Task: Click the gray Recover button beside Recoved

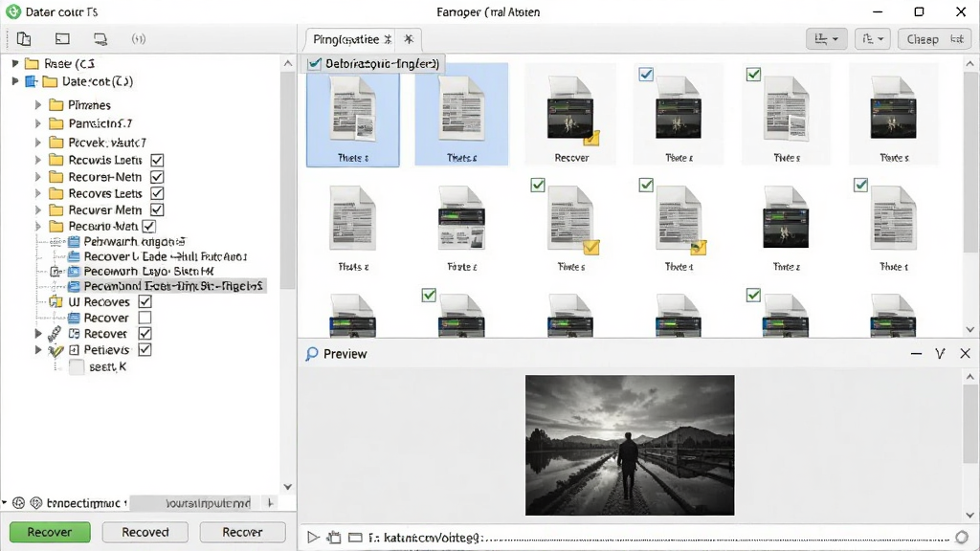Action: click(x=242, y=532)
